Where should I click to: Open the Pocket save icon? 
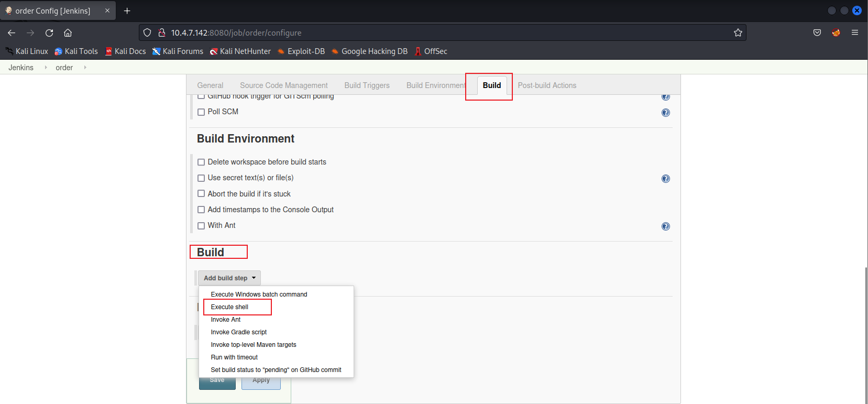coord(817,32)
